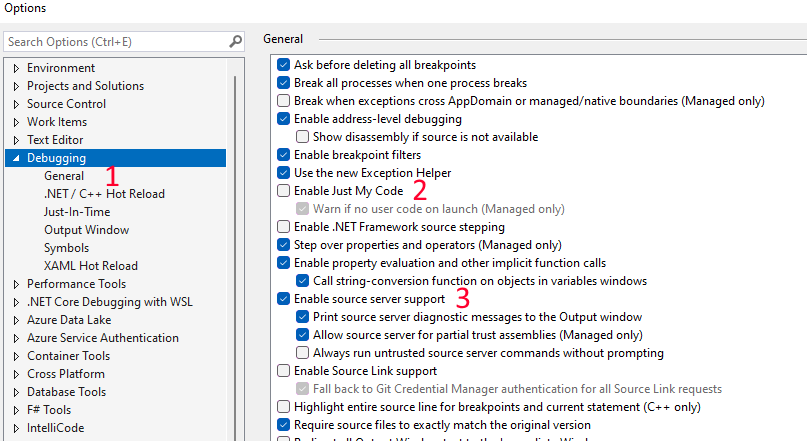807x441 pixels.
Task: Toggle Enable property evaluation checkbox
Action: (284, 263)
